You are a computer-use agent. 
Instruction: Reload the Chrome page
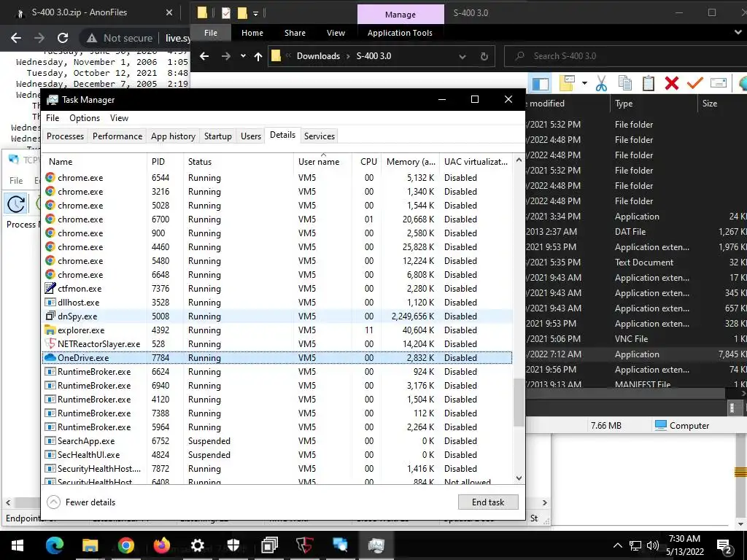(63, 38)
